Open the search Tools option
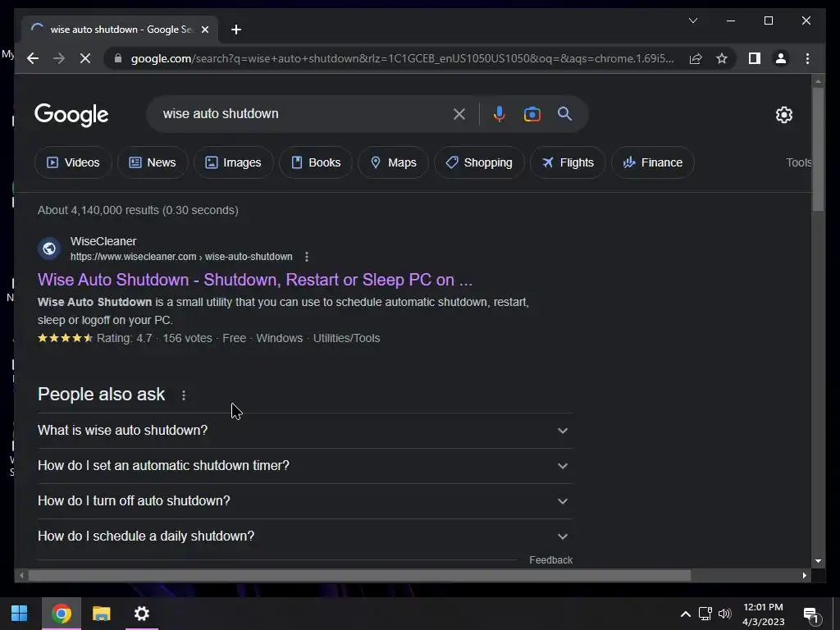This screenshot has height=630, width=840. point(798,162)
